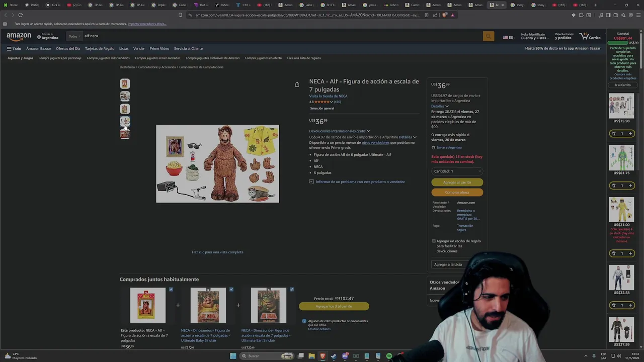Viewport: 644px width, 362px height.
Task: Click Agregar al carrito button
Action: 457,182
